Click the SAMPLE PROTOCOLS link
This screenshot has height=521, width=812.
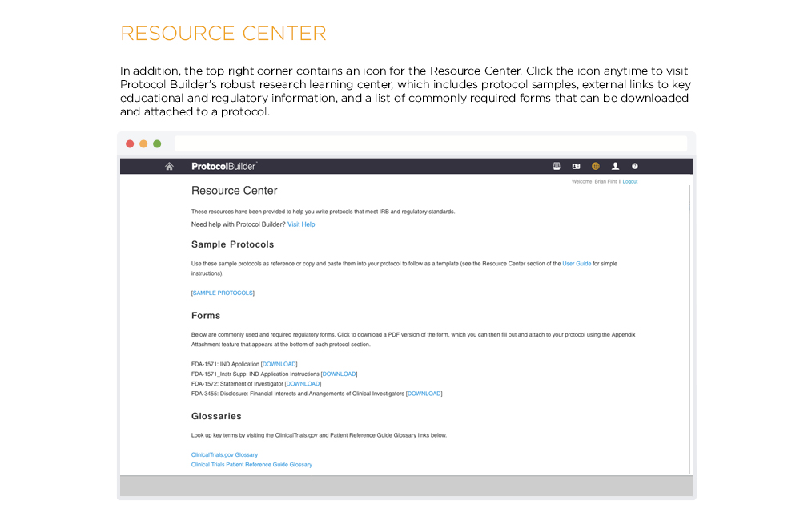pos(223,293)
